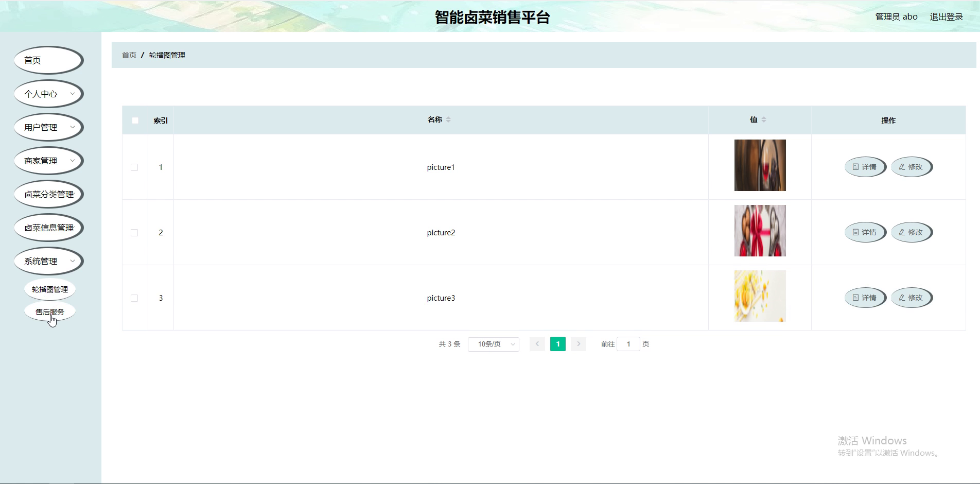The height and width of the screenshot is (484, 980).
Task: Click the 管理员 abo account label
Action: pyautogui.click(x=897, y=16)
